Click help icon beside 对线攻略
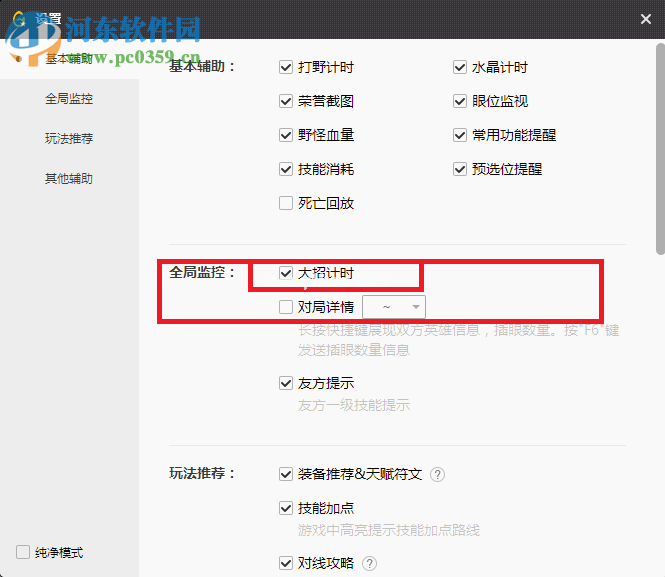The width and height of the screenshot is (665, 577). point(370,564)
